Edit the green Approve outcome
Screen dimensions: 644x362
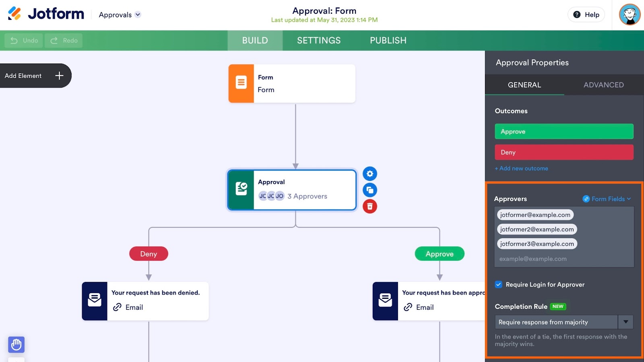pos(564,132)
